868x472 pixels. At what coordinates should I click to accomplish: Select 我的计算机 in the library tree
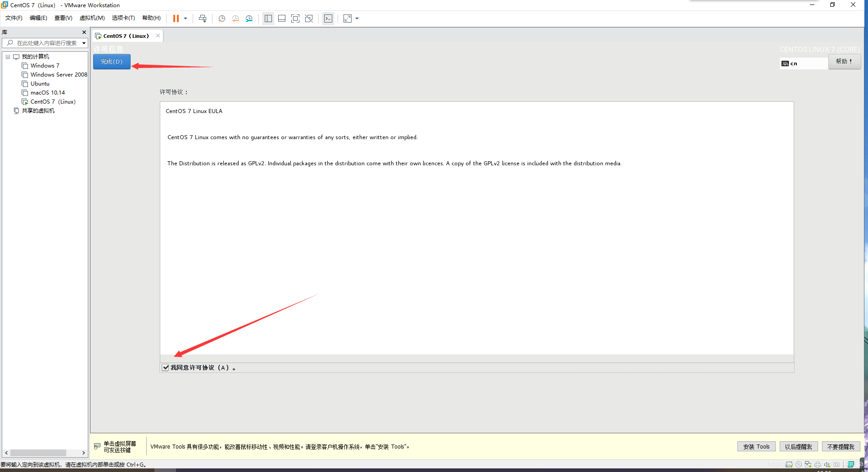(36, 57)
